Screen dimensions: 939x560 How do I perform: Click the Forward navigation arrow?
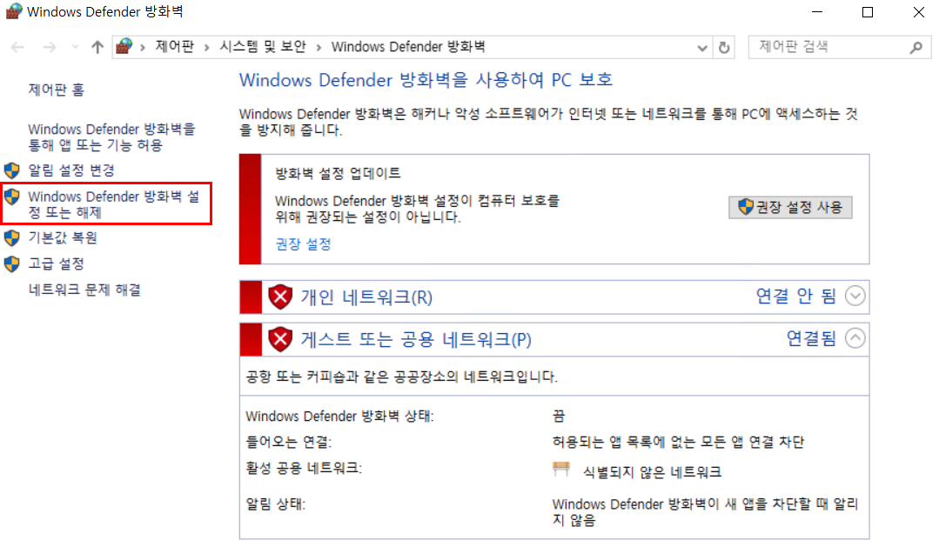point(49,47)
